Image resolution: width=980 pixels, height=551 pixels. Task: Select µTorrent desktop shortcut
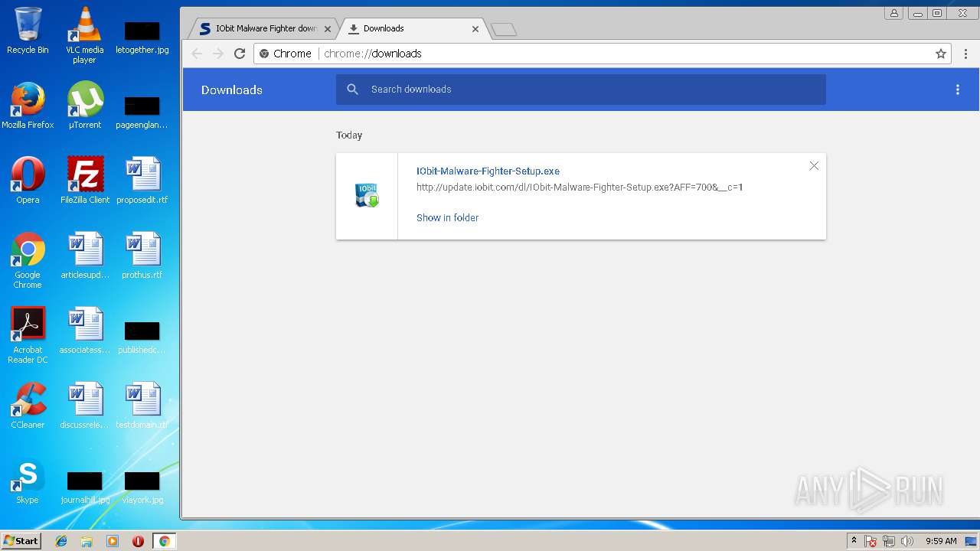(85, 106)
